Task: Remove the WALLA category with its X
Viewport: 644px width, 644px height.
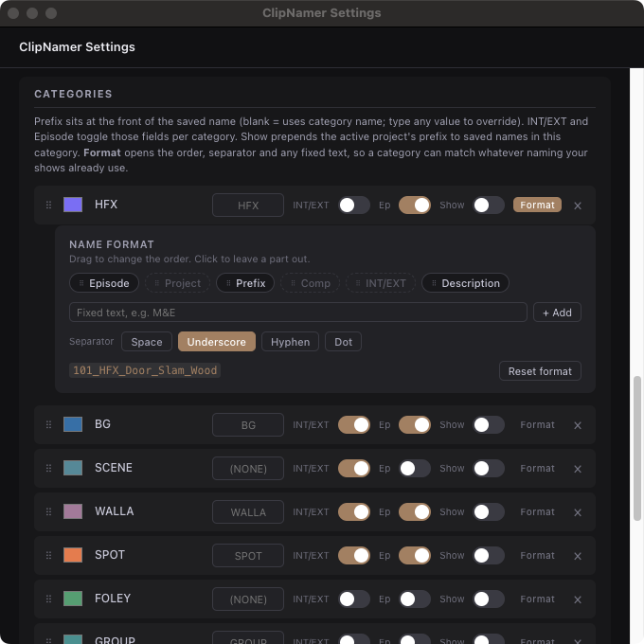Action: 578,512
